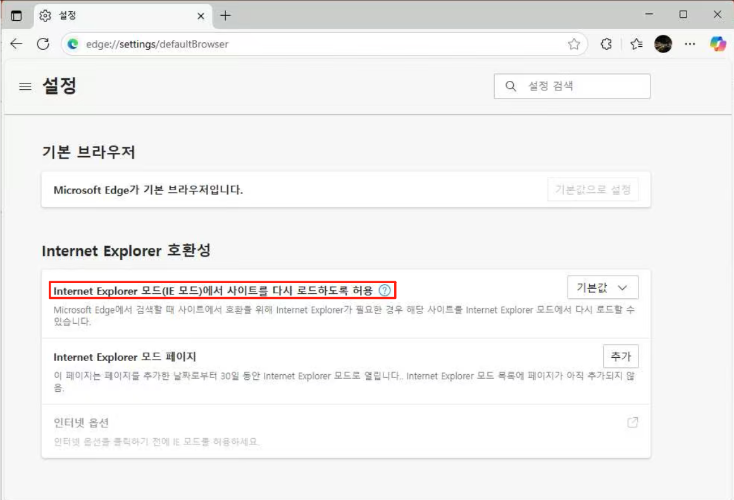The width and height of the screenshot is (734, 500).
Task: Add this page to favorites star
Action: tap(574, 44)
